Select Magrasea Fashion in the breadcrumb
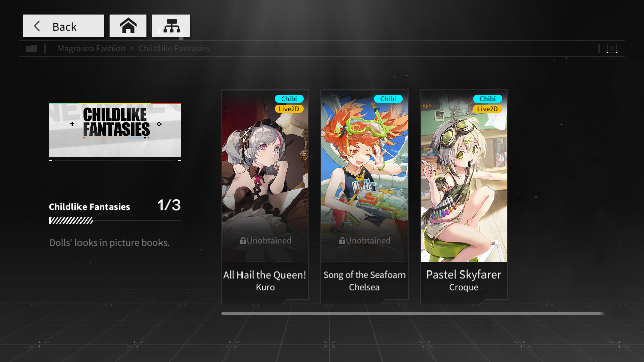 click(x=92, y=48)
